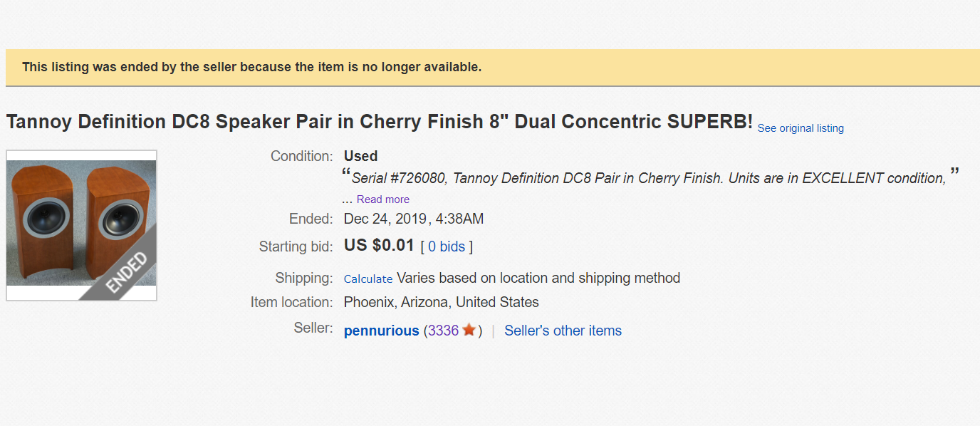Open the "See original listing" link

[801, 128]
